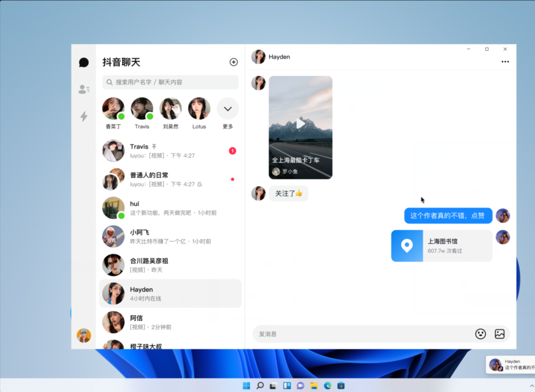The width and height of the screenshot is (535, 392).
Task: Open taskbar search
Action: 260,386
